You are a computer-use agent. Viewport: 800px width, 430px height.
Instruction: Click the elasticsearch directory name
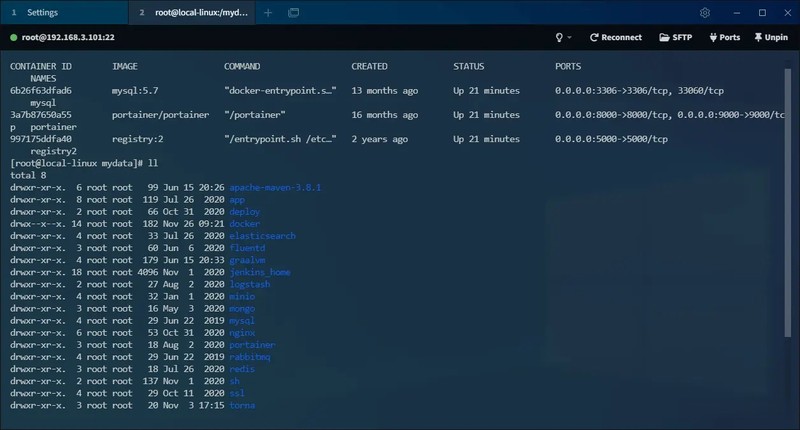[x=262, y=236]
